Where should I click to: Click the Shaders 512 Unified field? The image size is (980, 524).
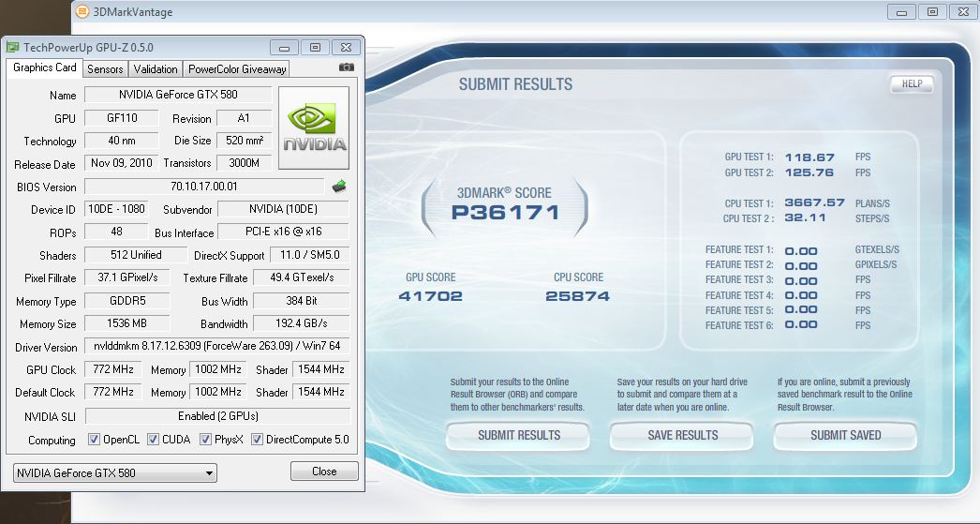[x=136, y=254]
